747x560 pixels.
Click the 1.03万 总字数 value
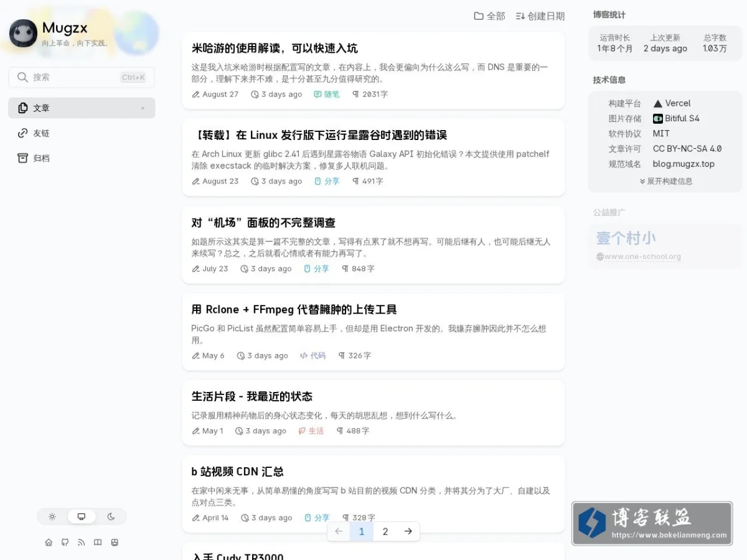click(x=715, y=49)
